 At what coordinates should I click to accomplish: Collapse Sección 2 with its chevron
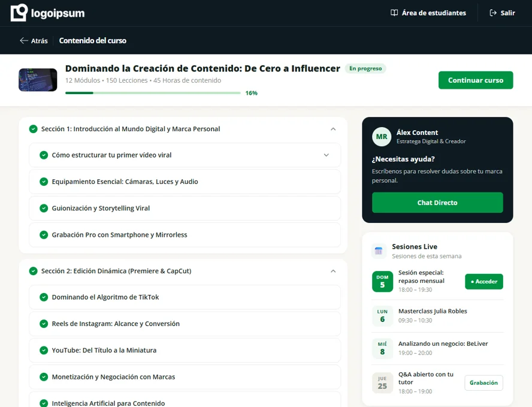pos(333,271)
